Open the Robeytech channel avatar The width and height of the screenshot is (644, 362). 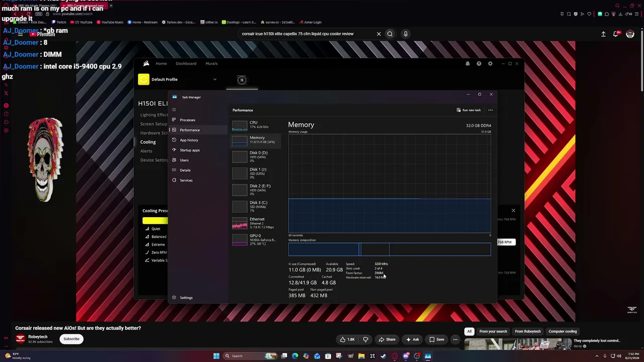20,339
